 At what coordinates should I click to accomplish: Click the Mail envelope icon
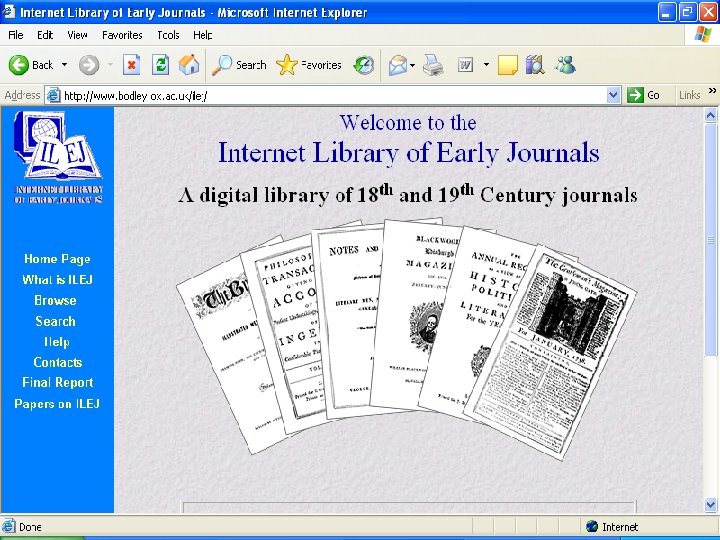pos(398,65)
